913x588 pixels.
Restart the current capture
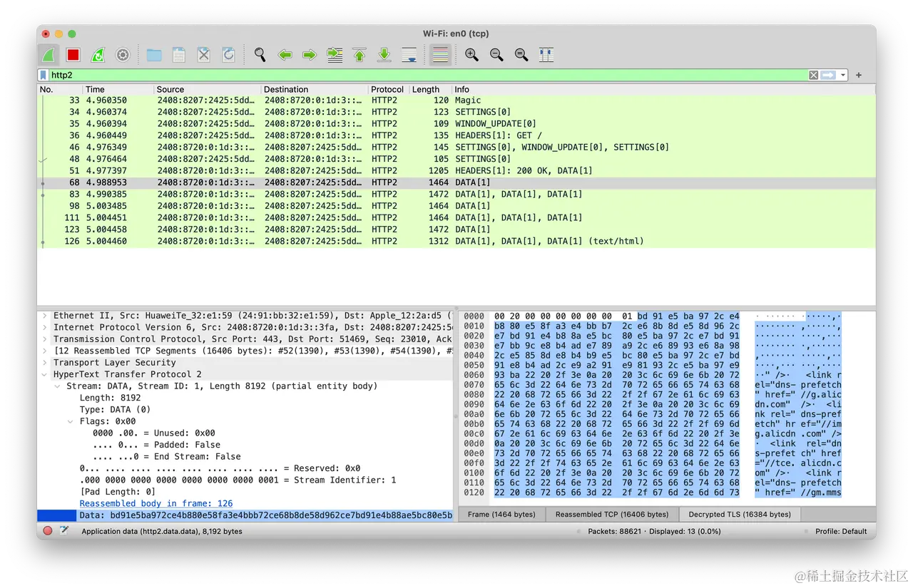98,55
